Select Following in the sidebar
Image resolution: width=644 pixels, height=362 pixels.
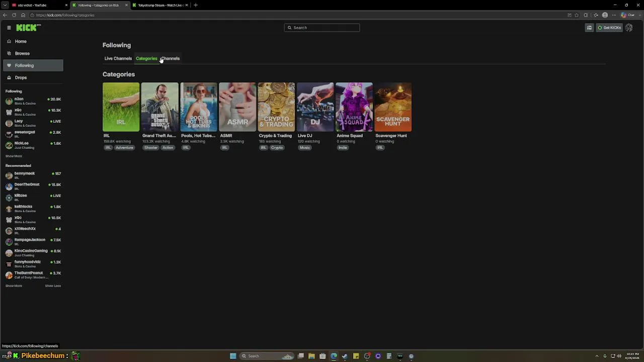click(x=33, y=65)
